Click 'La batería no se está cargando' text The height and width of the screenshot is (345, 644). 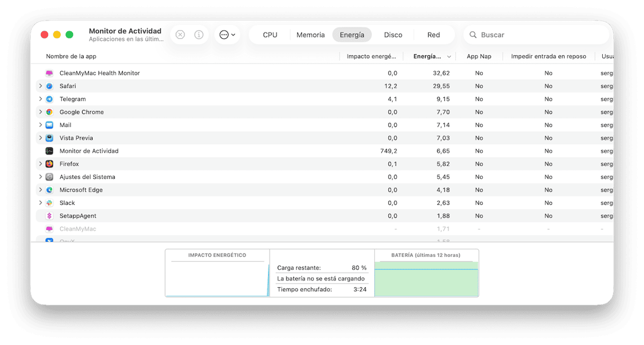321,279
